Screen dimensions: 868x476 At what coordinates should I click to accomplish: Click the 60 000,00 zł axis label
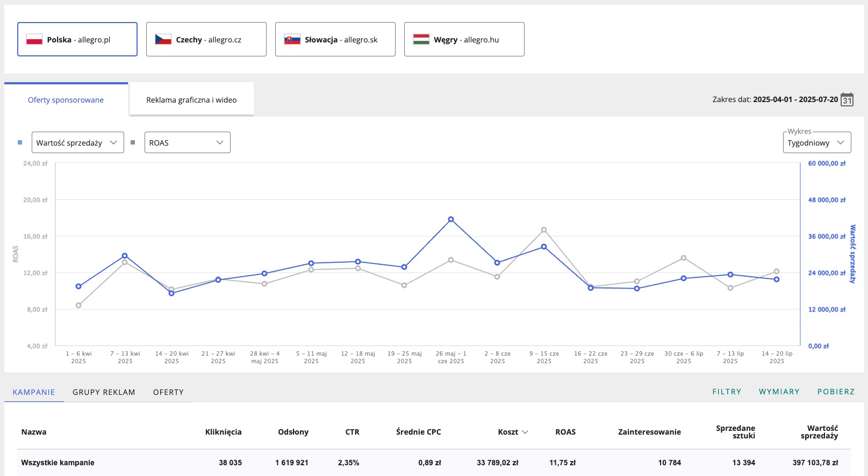tap(827, 163)
